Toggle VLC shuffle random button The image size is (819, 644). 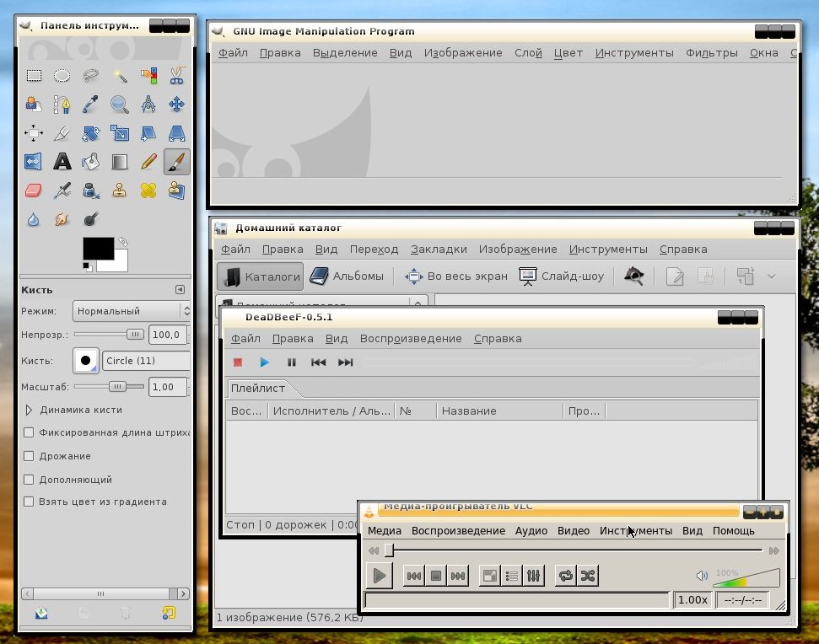pos(588,576)
